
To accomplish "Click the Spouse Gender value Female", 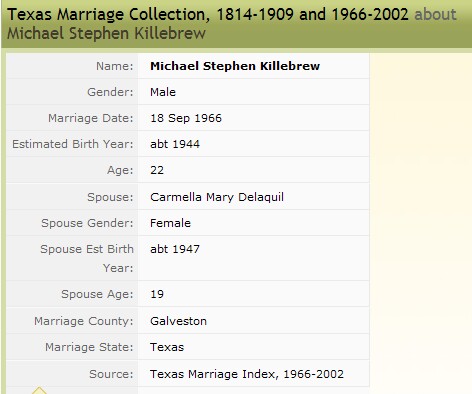I will click(x=170, y=223).
